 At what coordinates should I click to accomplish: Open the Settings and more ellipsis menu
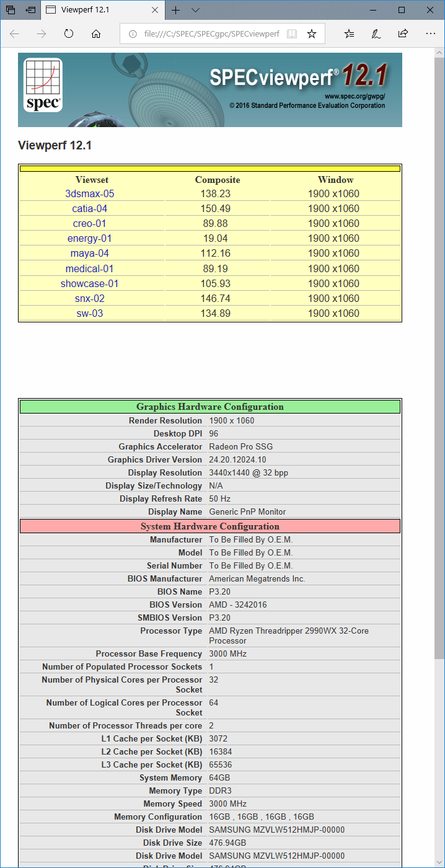(x=430, y=34)
